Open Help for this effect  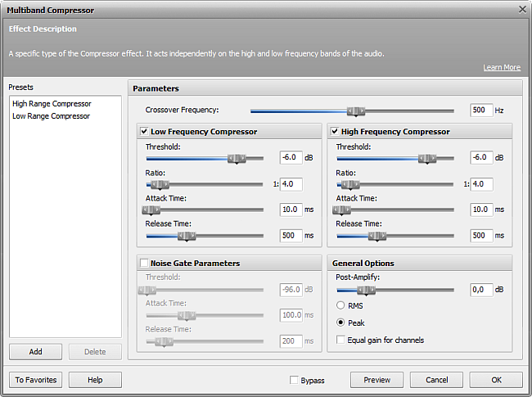(95, 380)
